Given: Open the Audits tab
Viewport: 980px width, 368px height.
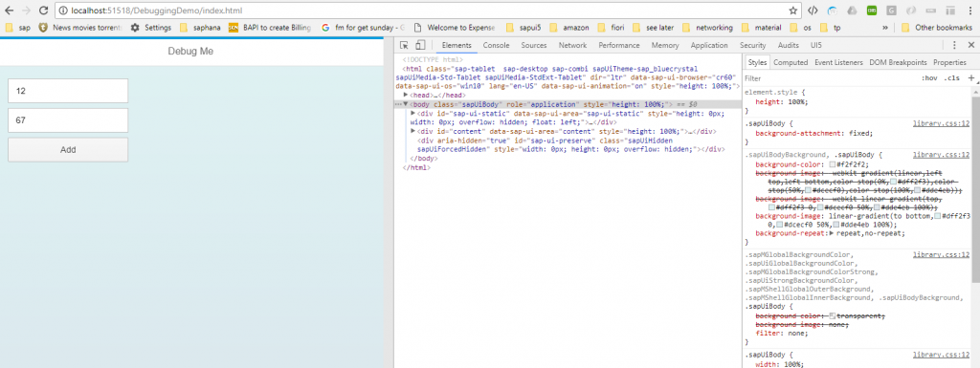Looking at the screenshot, I should [789, 45].
